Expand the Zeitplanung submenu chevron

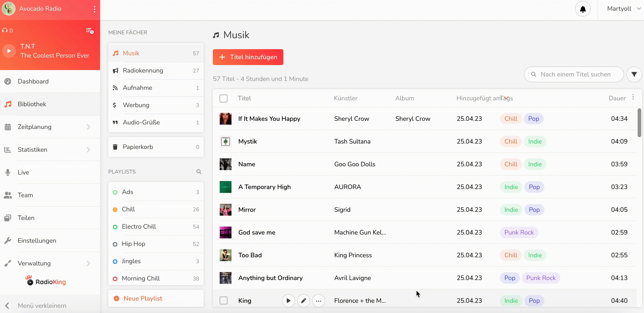pos(88,127)
